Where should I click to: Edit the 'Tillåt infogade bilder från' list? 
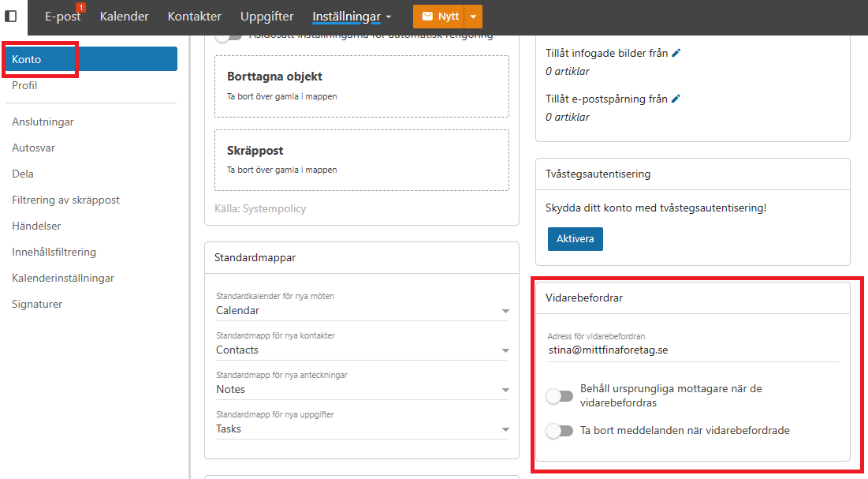coord(676,53)
